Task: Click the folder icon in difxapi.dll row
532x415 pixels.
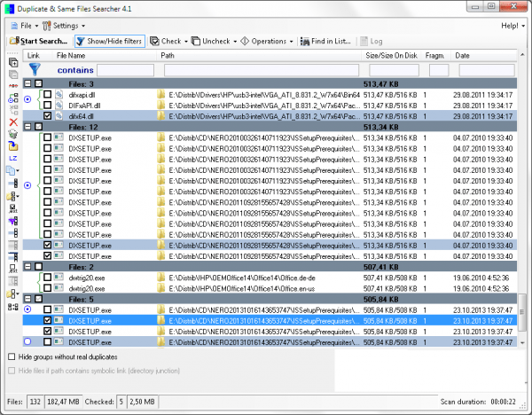Action: [x=161, y=93]
